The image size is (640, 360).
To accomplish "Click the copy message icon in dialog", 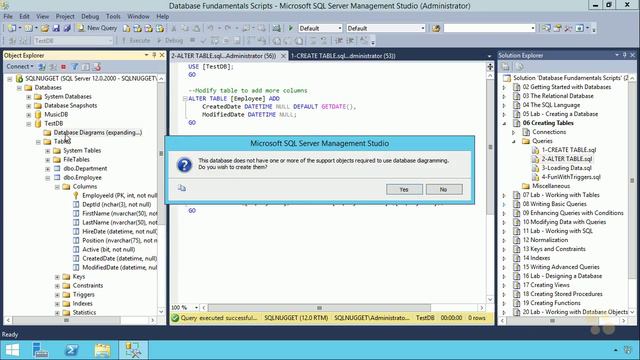I will [182, 188].
